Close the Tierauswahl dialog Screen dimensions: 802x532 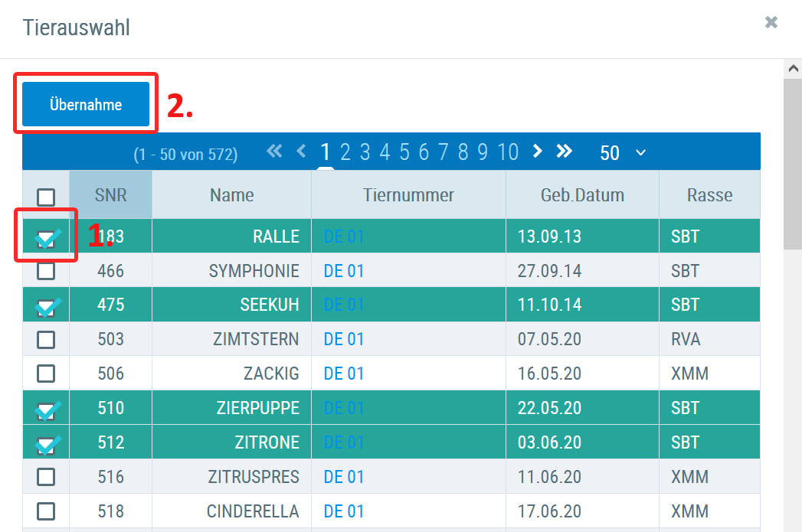coord(771,23)
